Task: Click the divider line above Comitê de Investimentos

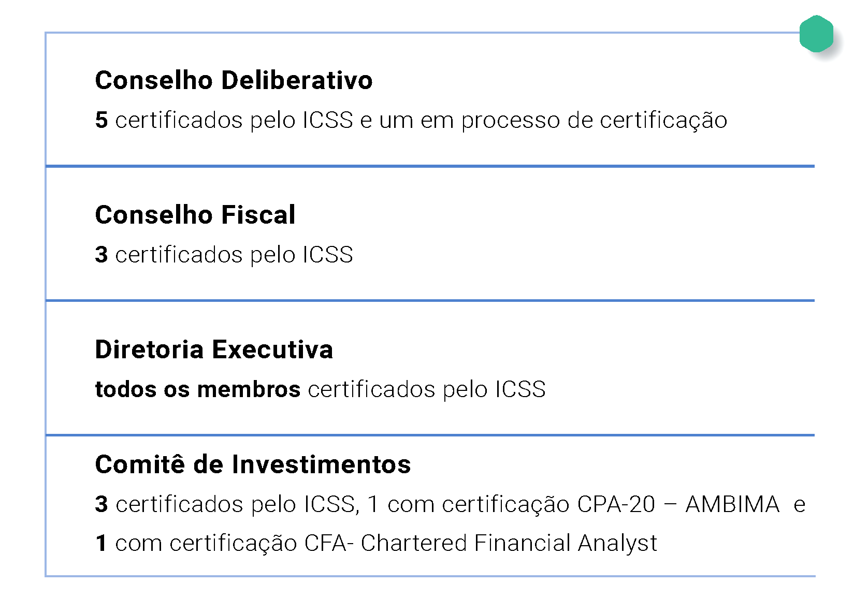Action: pos(430,435)
